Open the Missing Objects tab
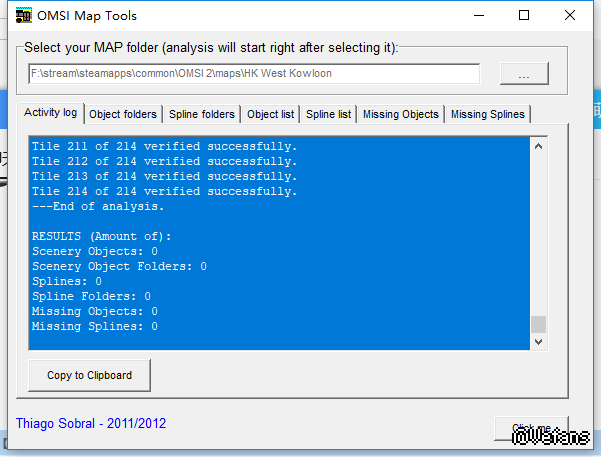 pos(401,114)
